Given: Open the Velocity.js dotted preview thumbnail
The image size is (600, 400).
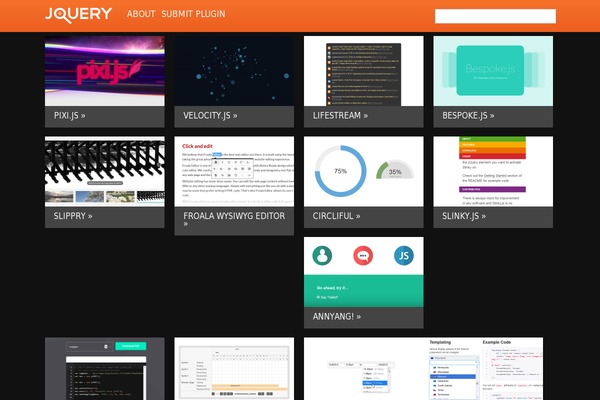Looking at the screenshot, I should tap(234, 71).
